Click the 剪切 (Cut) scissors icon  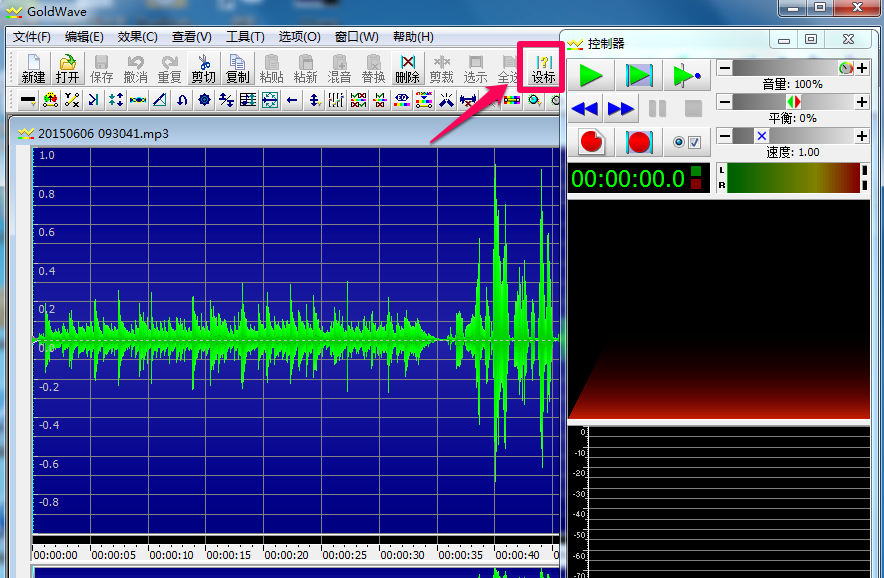203,69
